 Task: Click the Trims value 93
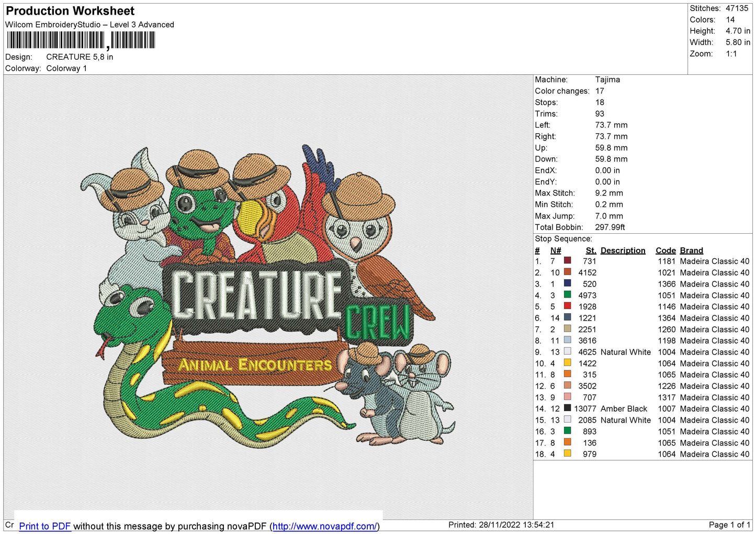click(600, 113)
